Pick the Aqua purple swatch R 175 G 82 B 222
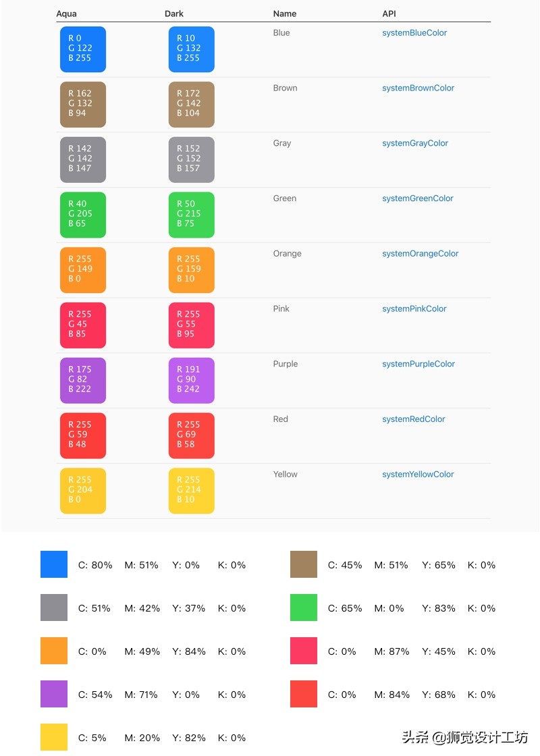 pos(83,381)
